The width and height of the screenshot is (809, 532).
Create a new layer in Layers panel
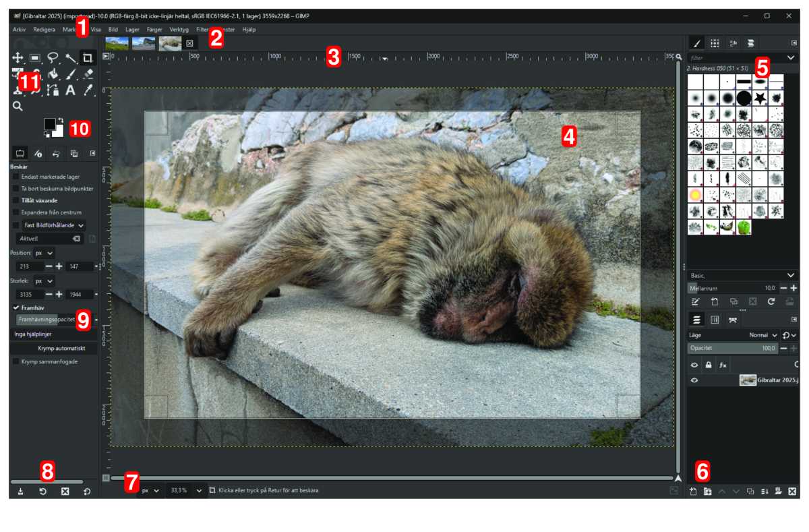pos(693,492)
